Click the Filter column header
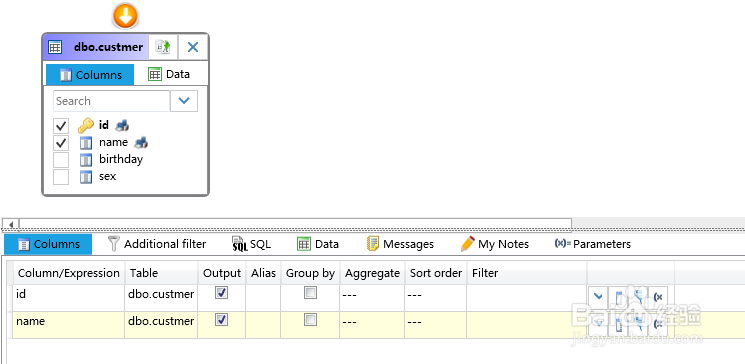The image size is (745, 364). [526, 273]
